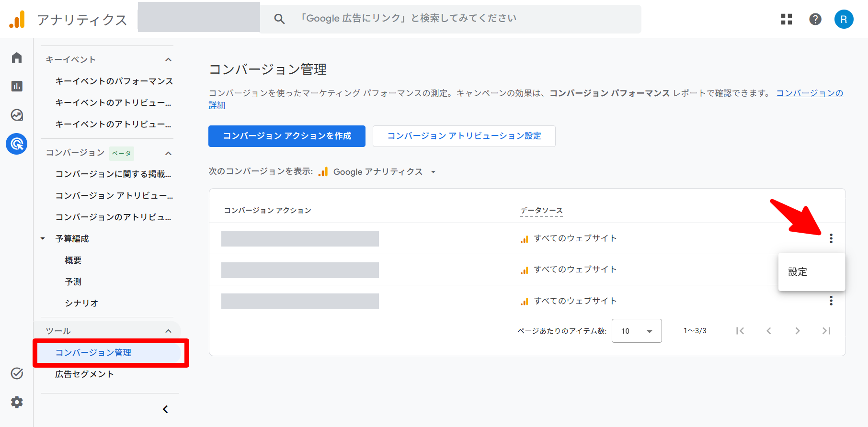Open コンバージョンに関する掲載 menu item
The height and width of the screenshot is (427, 868).
pos(113,174)
